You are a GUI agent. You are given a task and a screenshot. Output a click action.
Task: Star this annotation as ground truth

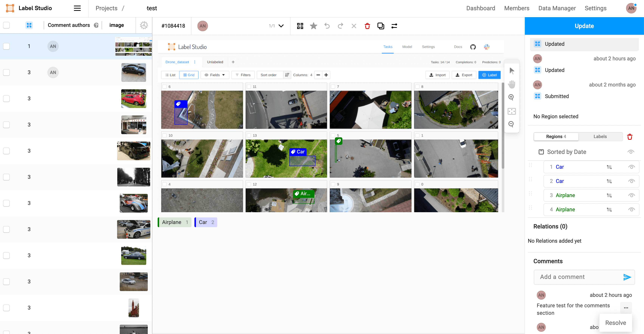click(x=313, y=26)
